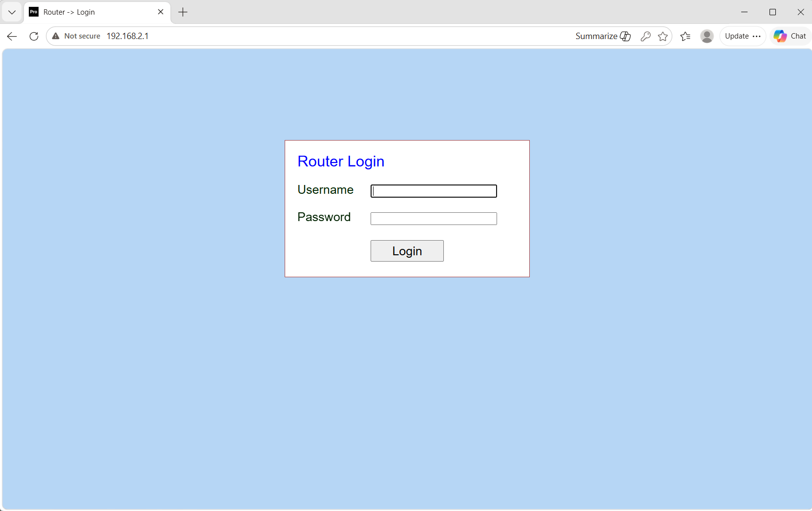Minimize the browser window

tap(744, 12)
